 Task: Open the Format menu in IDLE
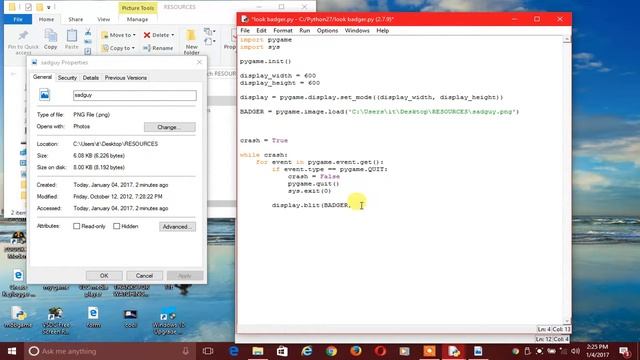(282, 31)
